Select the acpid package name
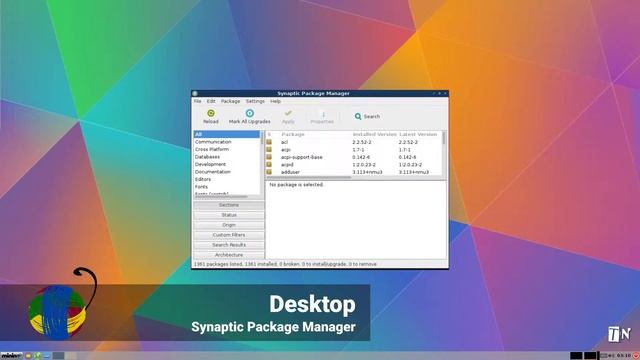This screenshot has width=640, height=360. [x=287, y=164]
